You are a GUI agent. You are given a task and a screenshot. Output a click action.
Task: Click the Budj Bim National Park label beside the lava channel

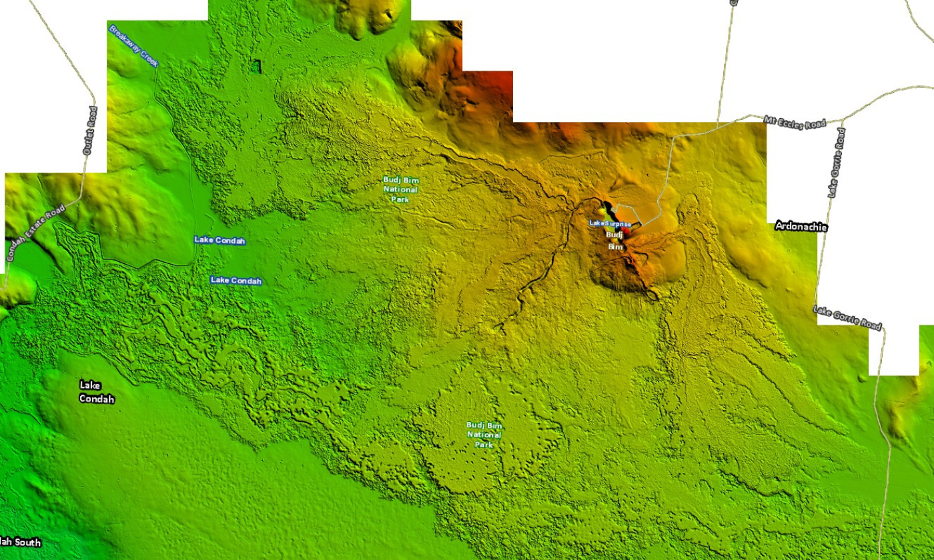400,189
